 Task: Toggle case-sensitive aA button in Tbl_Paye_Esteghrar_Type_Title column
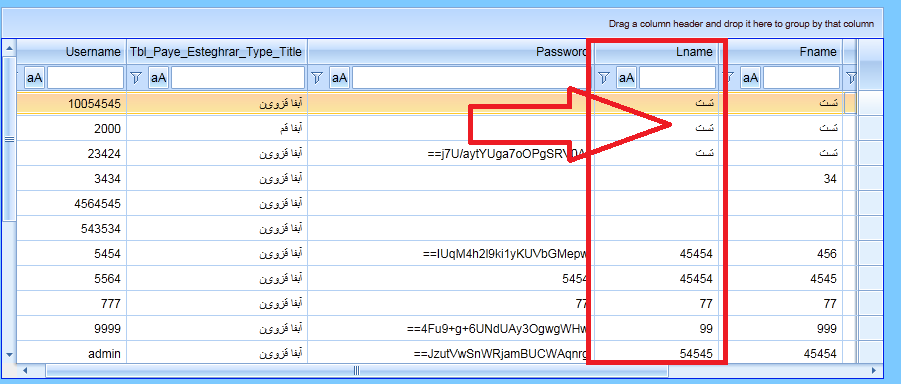[159, 78]
